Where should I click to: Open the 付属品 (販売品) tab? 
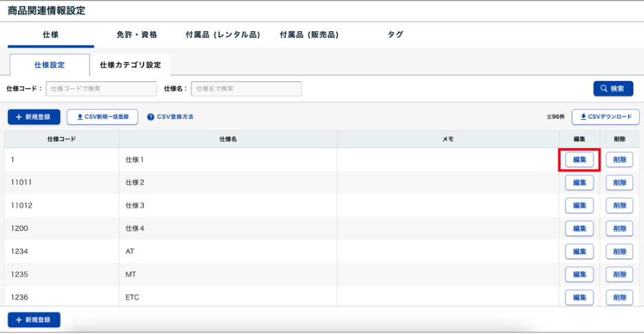coord(309,34)
